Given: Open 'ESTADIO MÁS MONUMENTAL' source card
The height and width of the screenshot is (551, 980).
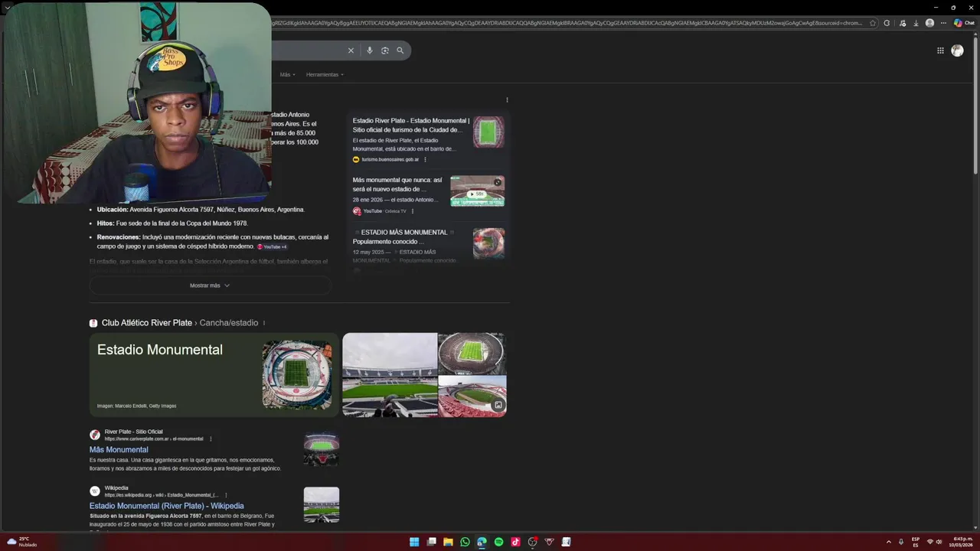Looking at the screenshot, I should pyautogui.click(x=401, y=236).
